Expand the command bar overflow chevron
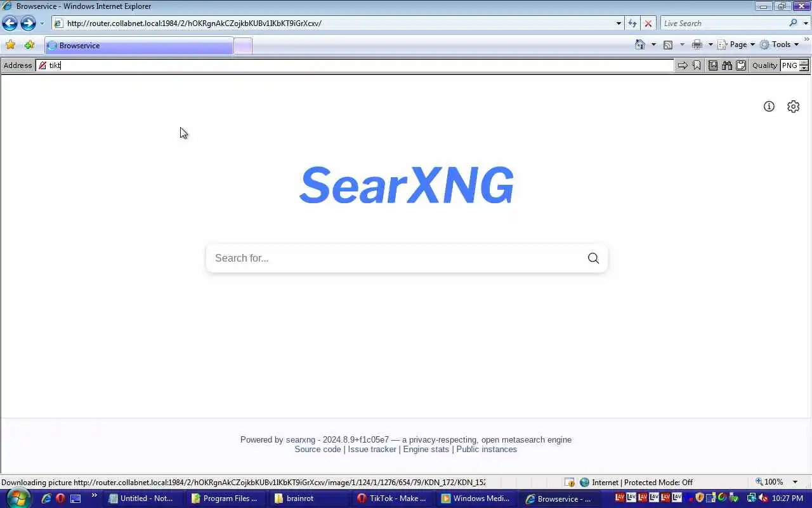The height and width of the screenshot is (508, 812). pos(807,40)
